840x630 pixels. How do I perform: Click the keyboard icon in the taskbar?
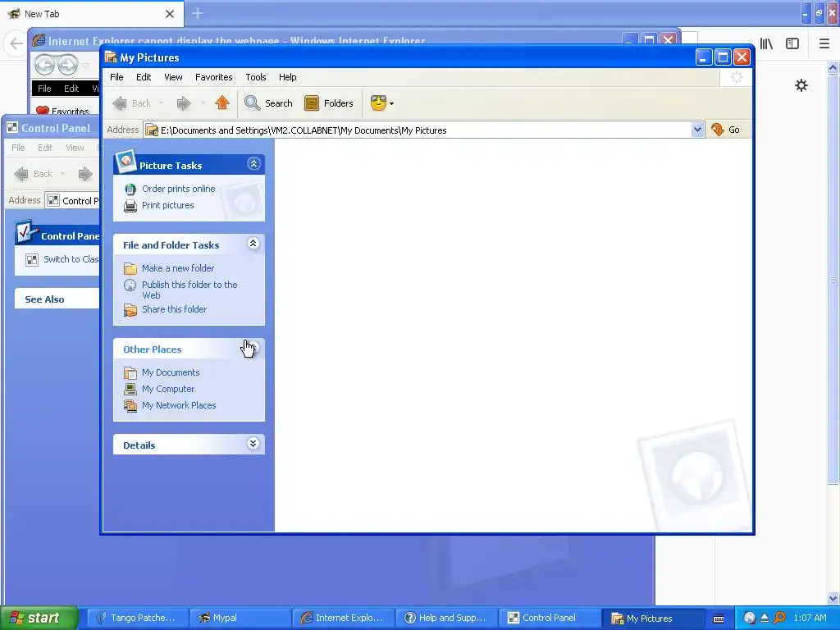719,619
